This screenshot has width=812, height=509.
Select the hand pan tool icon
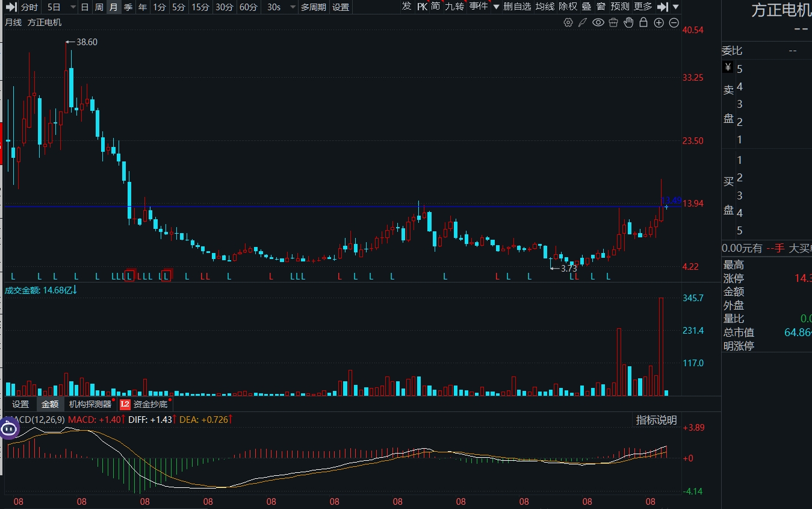click(628, 23)
